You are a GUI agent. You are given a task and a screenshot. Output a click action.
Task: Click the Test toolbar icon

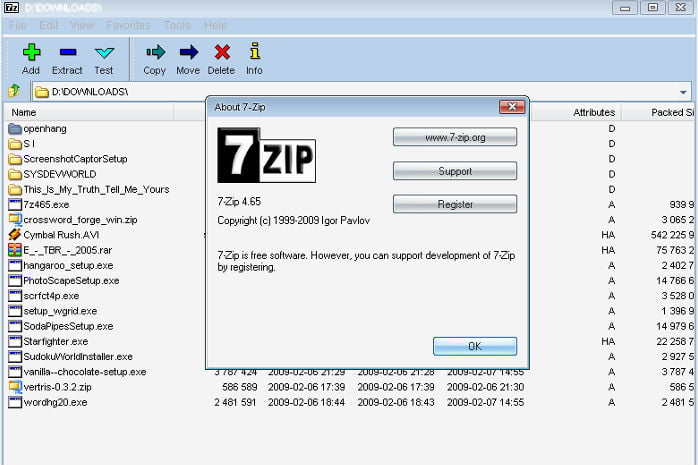click(104, 53)
